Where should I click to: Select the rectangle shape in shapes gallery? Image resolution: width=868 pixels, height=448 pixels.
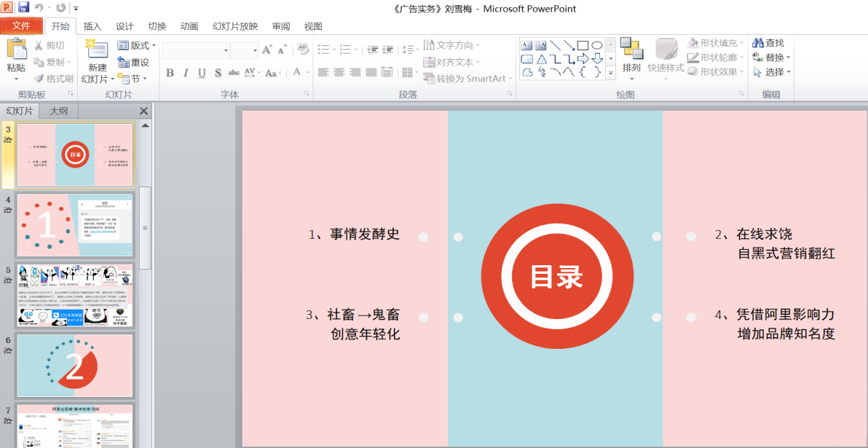583,45
